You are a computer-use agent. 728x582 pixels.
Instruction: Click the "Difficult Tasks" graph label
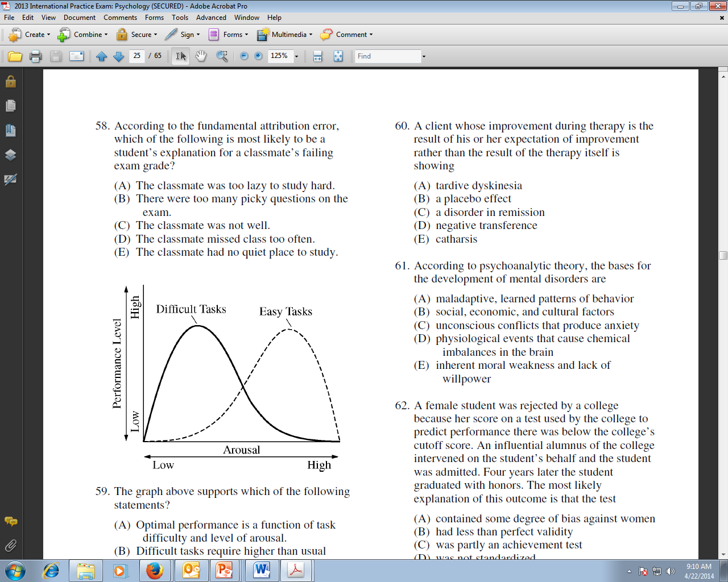[191, 309]
